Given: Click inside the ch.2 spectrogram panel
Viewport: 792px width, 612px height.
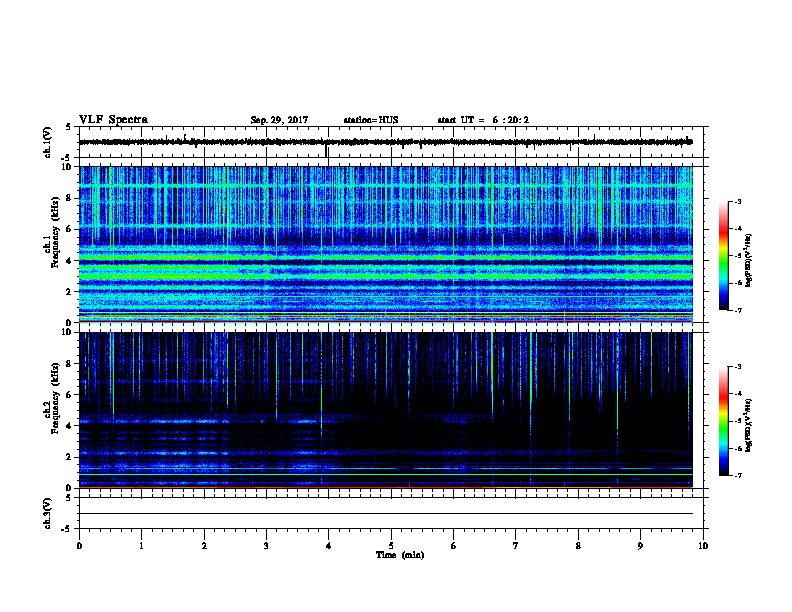Looking at the screenshot, I should point(386,410).
